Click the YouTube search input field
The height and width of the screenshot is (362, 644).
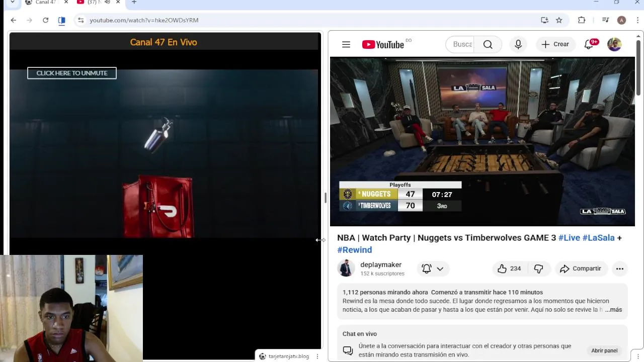click(x=460, y=44)
